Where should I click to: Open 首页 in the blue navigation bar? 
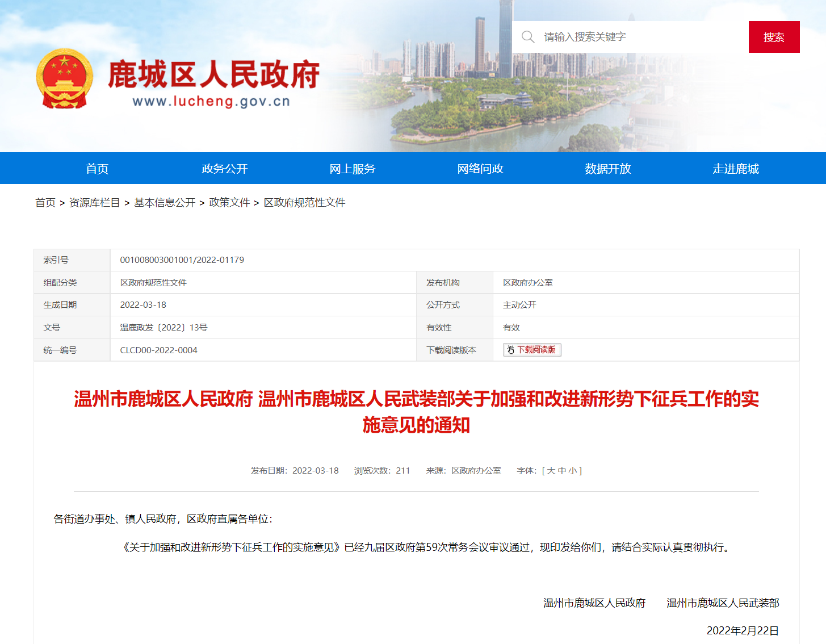(x=97, y=169)
